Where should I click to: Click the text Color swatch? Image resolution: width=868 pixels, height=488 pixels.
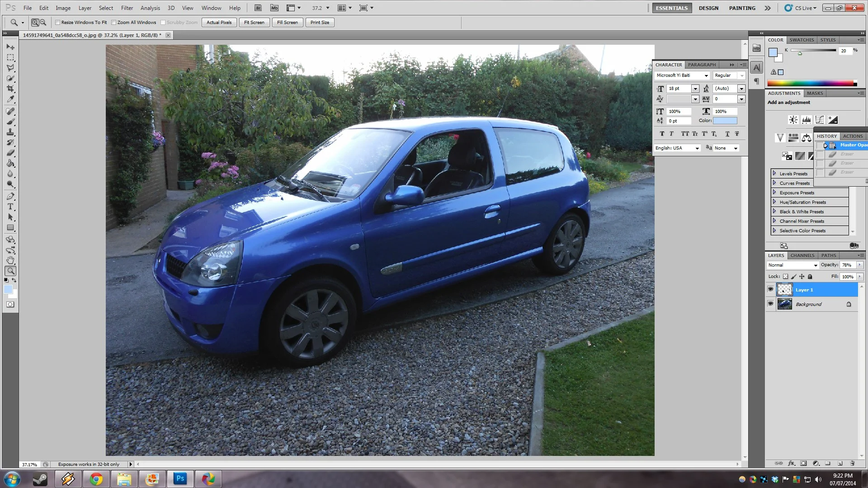pyautogui.click(x=725, y=121)
